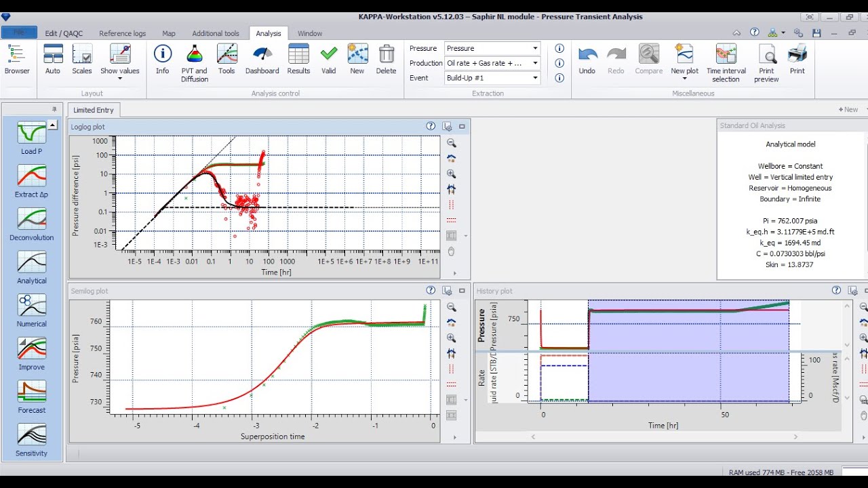Show the Results table
Viewport: 868px width, 488px height.
coord(298,54)
